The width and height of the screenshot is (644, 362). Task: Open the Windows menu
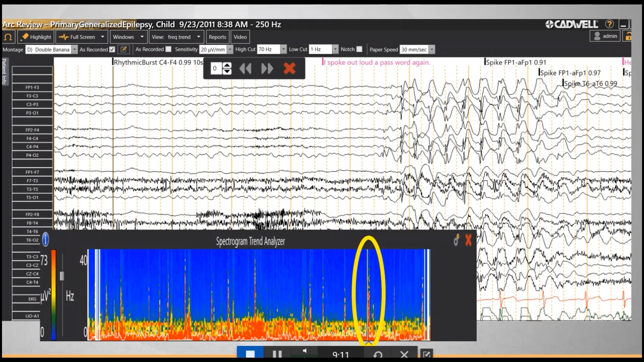[127, 37]
